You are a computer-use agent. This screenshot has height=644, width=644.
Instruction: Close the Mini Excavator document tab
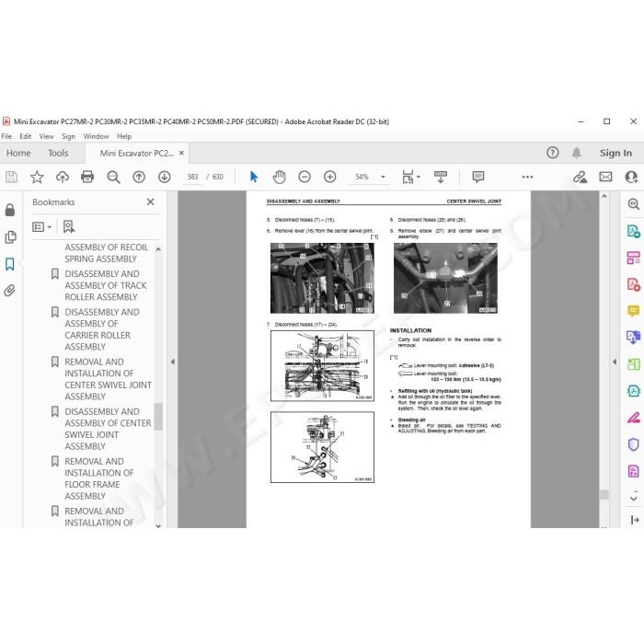[x=181, y=153]
